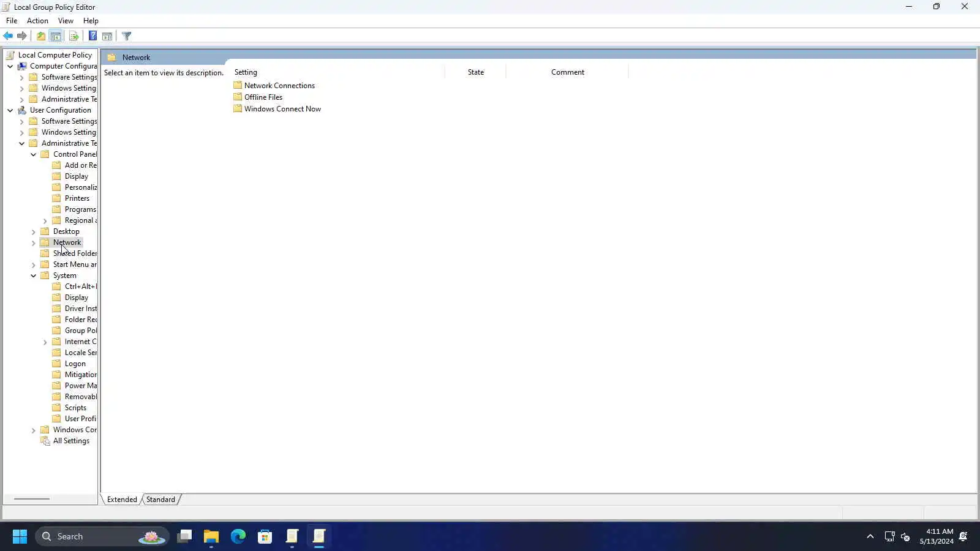Show hidden icons in the system tray
The width and height of the screenshot is (980, 551).
tap(870, 536)
